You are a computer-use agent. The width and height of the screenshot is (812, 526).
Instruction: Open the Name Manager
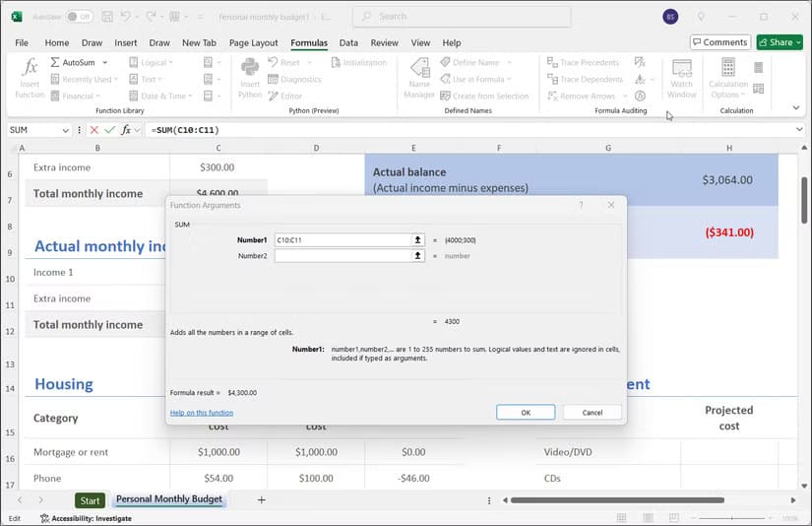click(x=419, y=78)
